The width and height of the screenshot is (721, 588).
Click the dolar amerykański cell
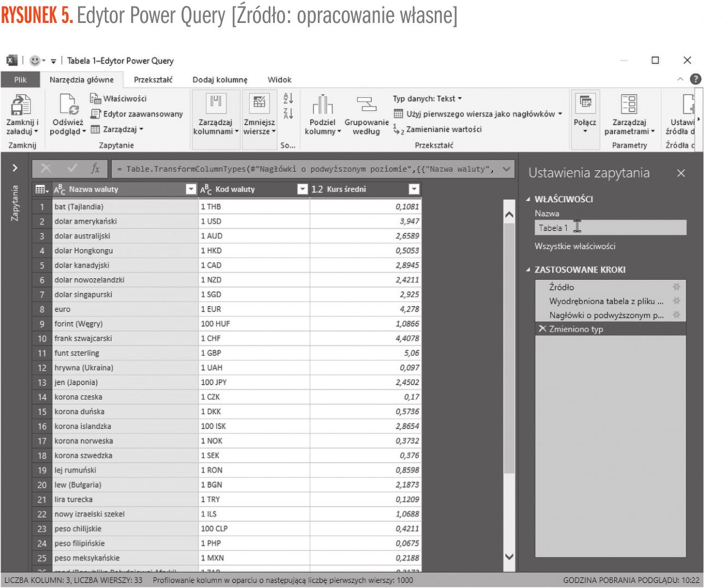tap(125, 221)
